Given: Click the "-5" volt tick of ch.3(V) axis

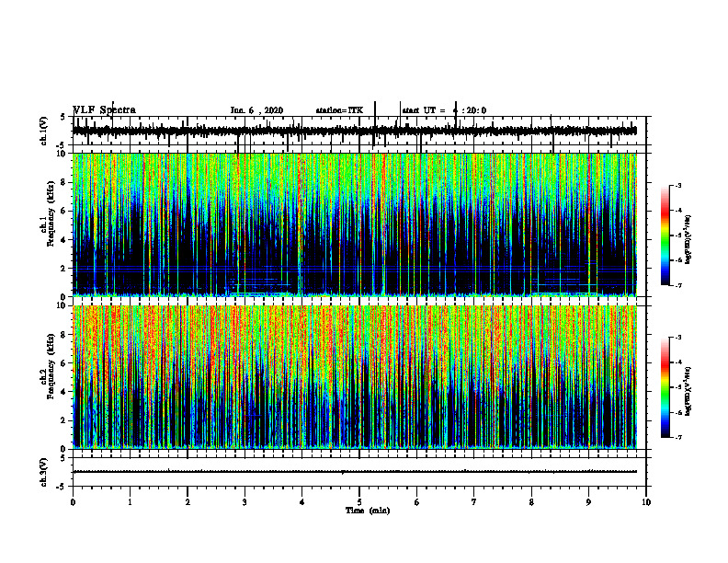Looking at the screenshot, I should pyautogui.click(x=62, y=487).
